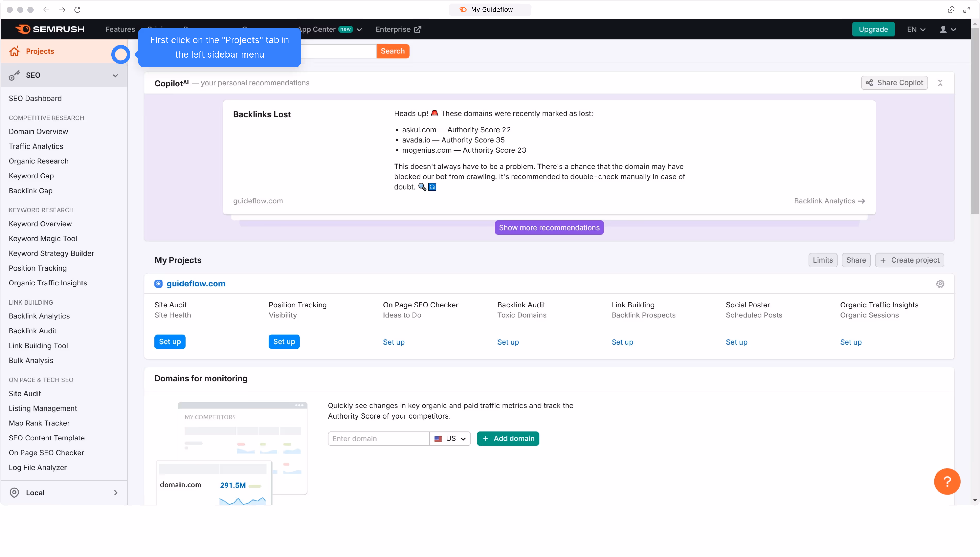This screenshot has height=557, width=980.
Task: Click the Share Copilot button
Action: pyautogui.click(x=894, y=83)
